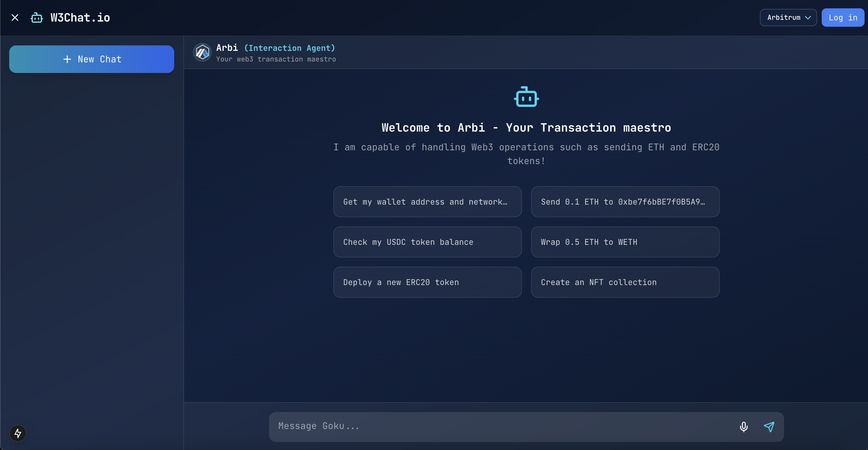Click the lightning bolt icon in sidebar

[18, 433]
